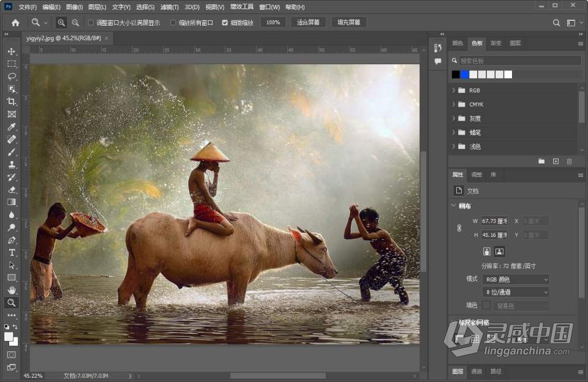Open the 8 位/通道 bit depth dropdown
588x382 pixels.
pyautogui.click(x=516, y=292)
